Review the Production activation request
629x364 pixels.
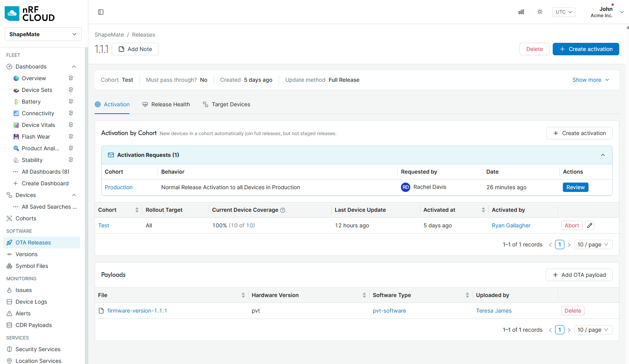[x=575, y=187]
